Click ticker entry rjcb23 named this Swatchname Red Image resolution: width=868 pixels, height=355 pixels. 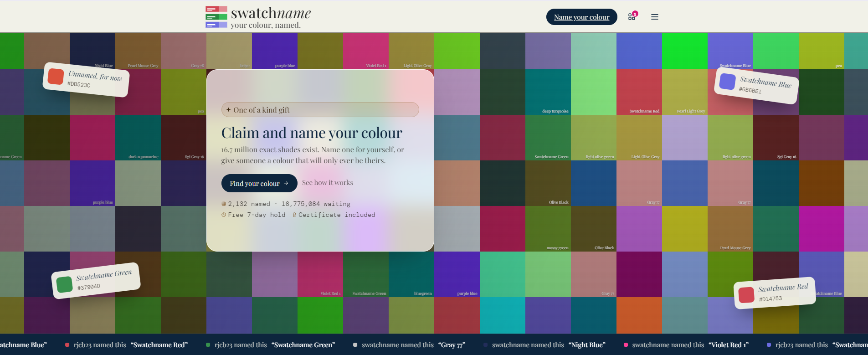coord(127,345)
